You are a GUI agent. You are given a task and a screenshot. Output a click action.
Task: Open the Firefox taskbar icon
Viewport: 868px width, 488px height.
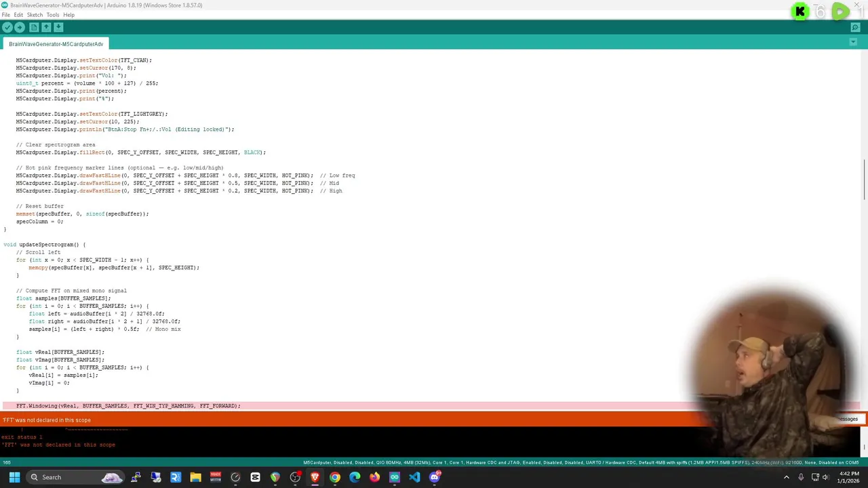click(374, 477)
